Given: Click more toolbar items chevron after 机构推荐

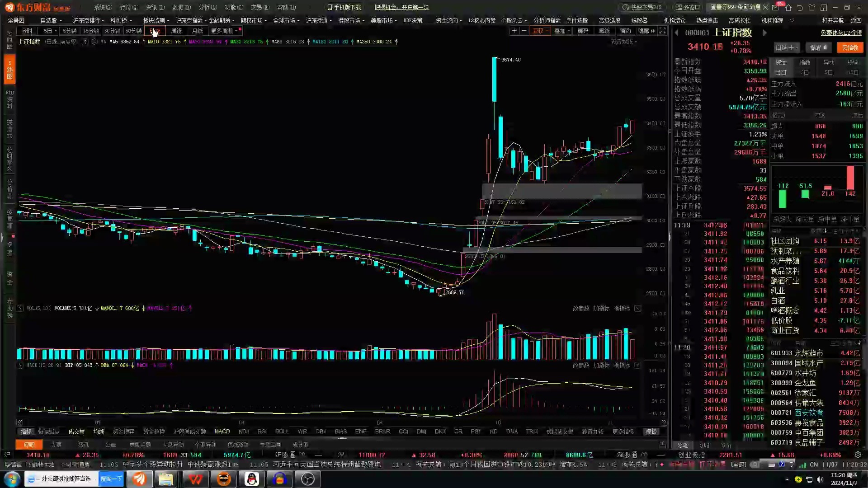Looking at the screenshot, I should coord(792,20).
